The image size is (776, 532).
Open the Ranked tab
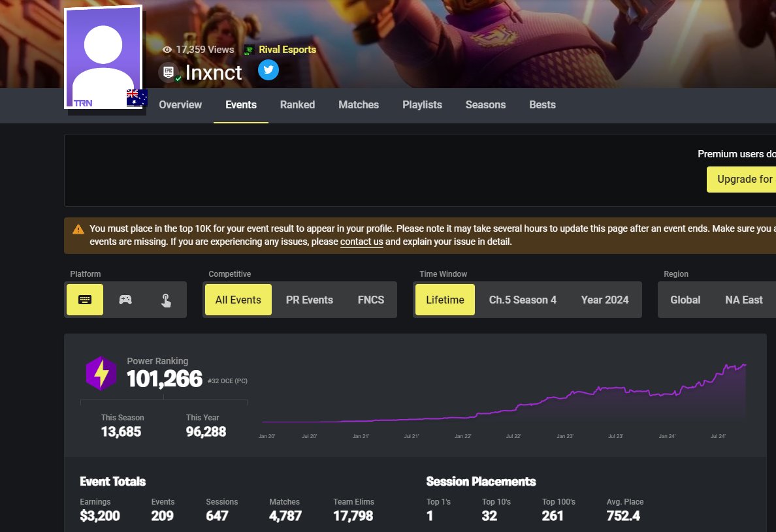297,105
